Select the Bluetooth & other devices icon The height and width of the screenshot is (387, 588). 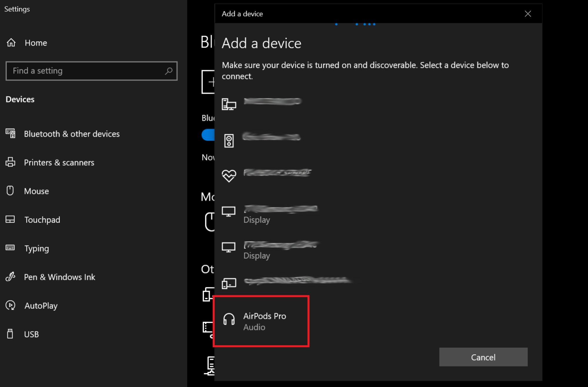[x=11, y=134]
